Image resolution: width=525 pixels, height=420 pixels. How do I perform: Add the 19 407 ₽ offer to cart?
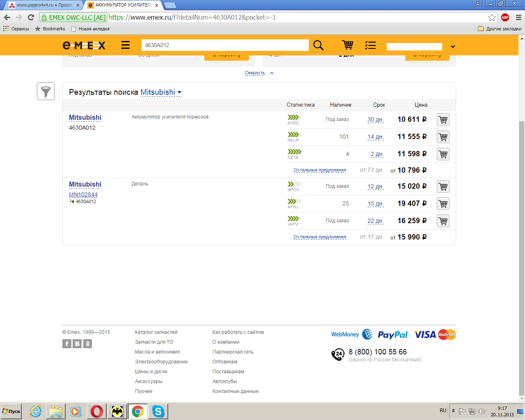(x=443, y=204)
